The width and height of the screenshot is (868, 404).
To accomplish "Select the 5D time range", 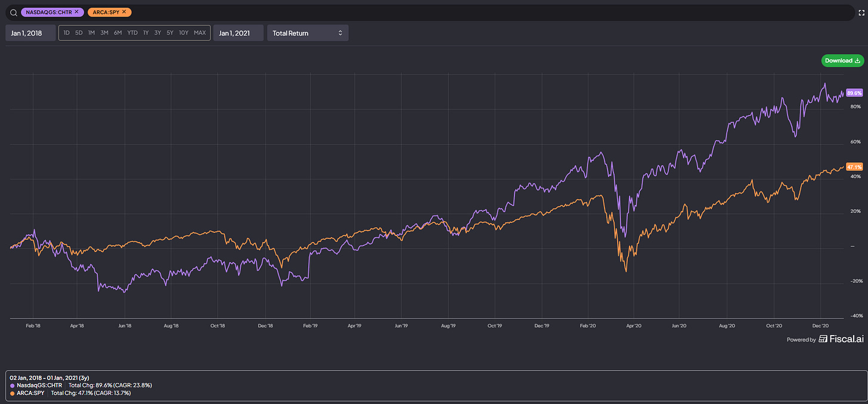I will click(79, 33).
